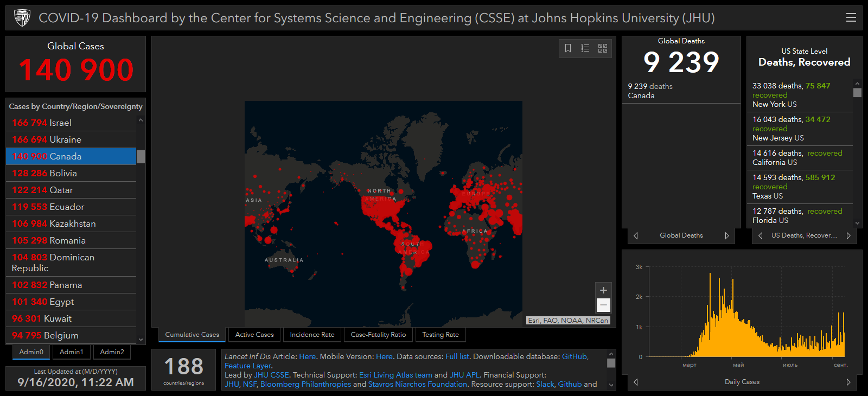Screen dimensions: 868x396
Task: Select Romania in country list
Action: coord(71,240)
